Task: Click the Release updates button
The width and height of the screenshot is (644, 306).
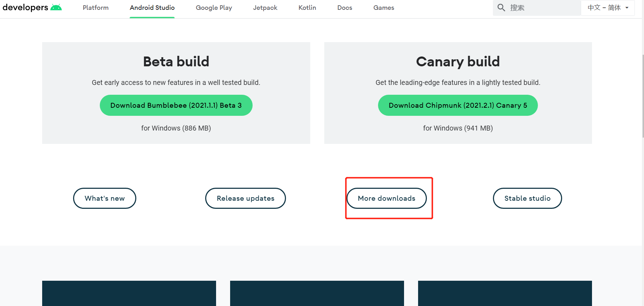Action: click(246, 198)
